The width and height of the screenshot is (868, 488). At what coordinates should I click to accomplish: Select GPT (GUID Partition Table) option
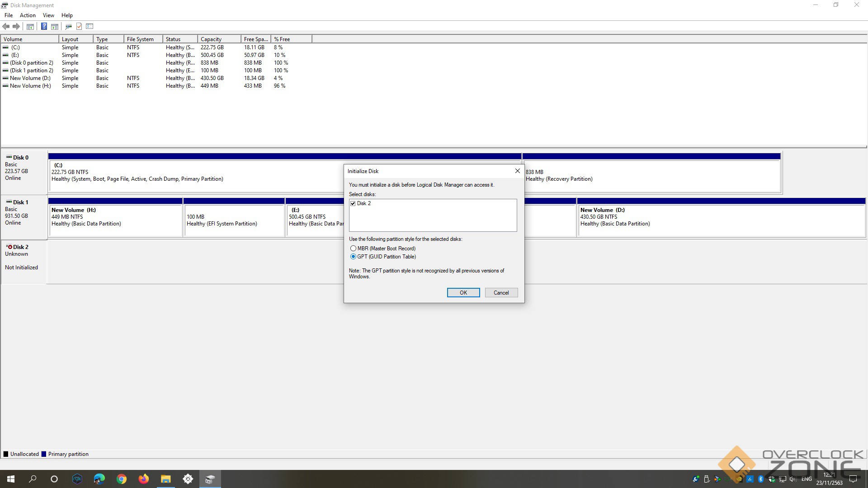(x=353, y=257)
